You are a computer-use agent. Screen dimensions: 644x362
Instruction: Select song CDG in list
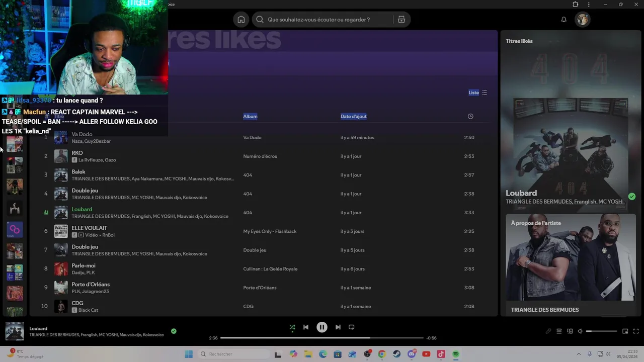pyautogui.click(x=77, y=303)
